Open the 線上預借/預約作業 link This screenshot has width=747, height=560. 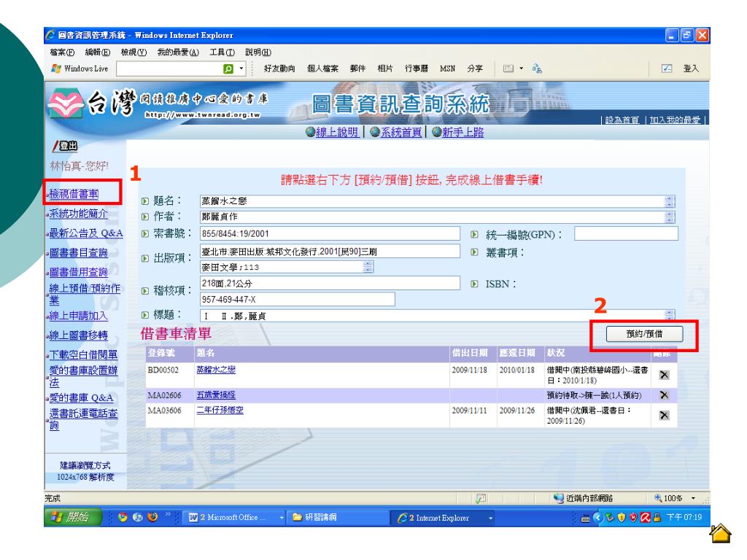coord(85,295)
